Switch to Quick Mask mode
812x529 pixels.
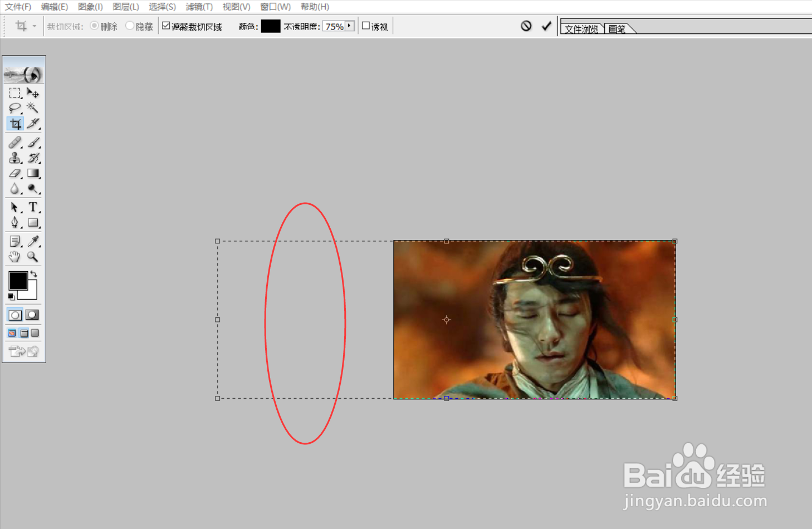pos(32,315)
